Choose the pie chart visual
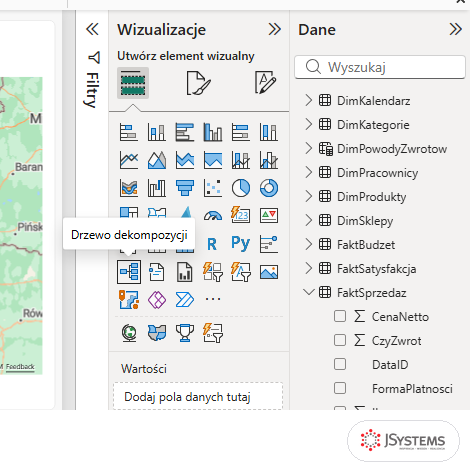This screenshot has height=472, width=470. coord(241,188)
